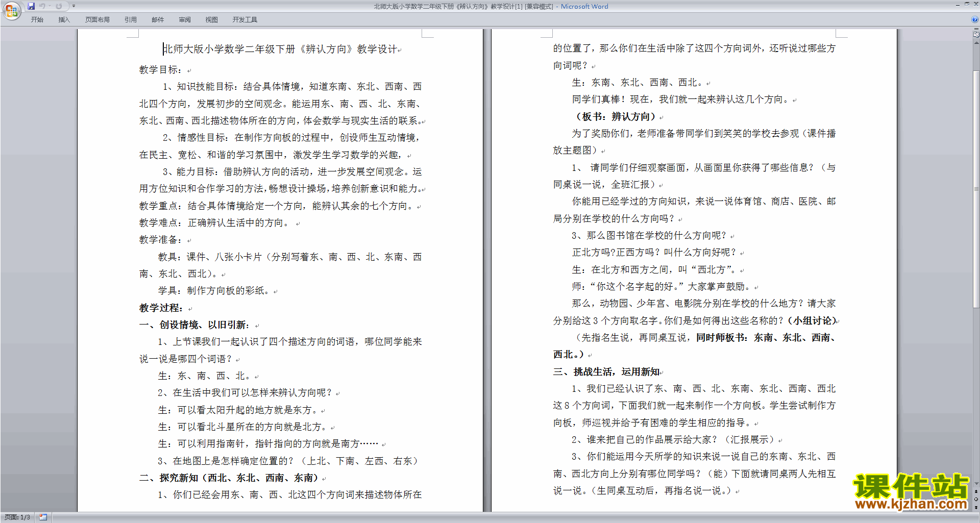This screenshot has width=980, height=523.
Task: Click the line starting 教学难点:
Action: 215,223
